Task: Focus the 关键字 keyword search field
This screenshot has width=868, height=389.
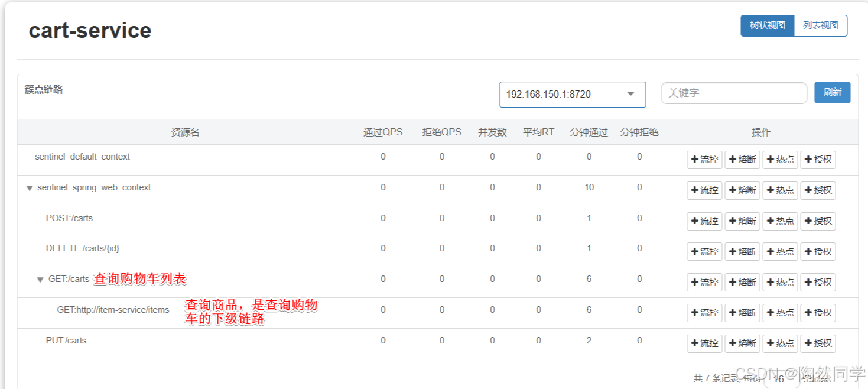Action: [x=734, y=93]
